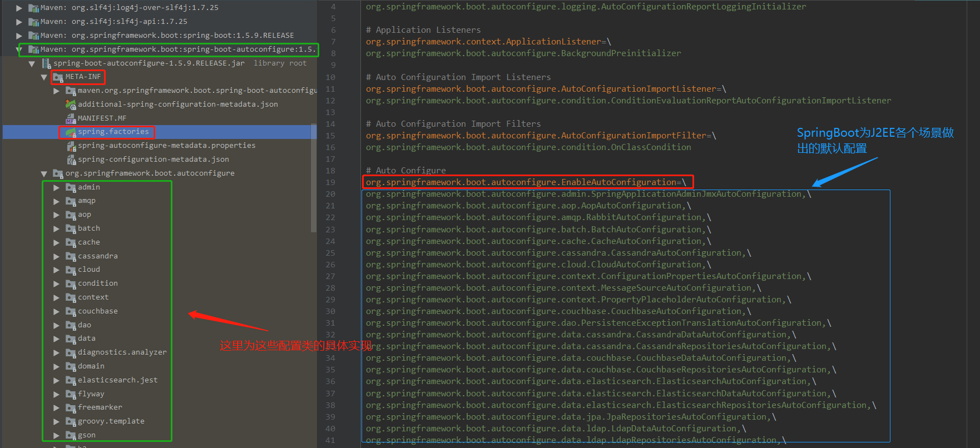Viewport: 980px width, 448px height.
Task: Collapse the spring-boot-autoconfigure-1.5.9.RELEASE.jar node
Action: point(32,63)
